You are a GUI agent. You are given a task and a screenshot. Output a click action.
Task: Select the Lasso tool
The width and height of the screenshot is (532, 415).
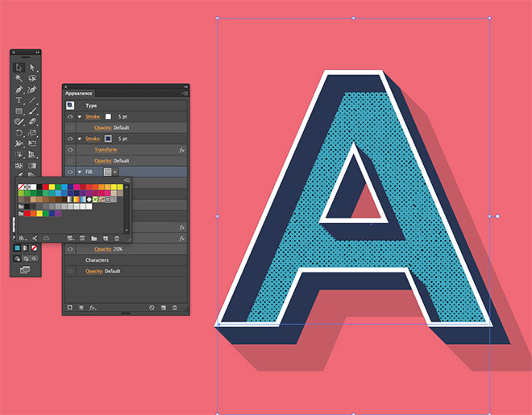pyautogui.click(x=32, y=78)
